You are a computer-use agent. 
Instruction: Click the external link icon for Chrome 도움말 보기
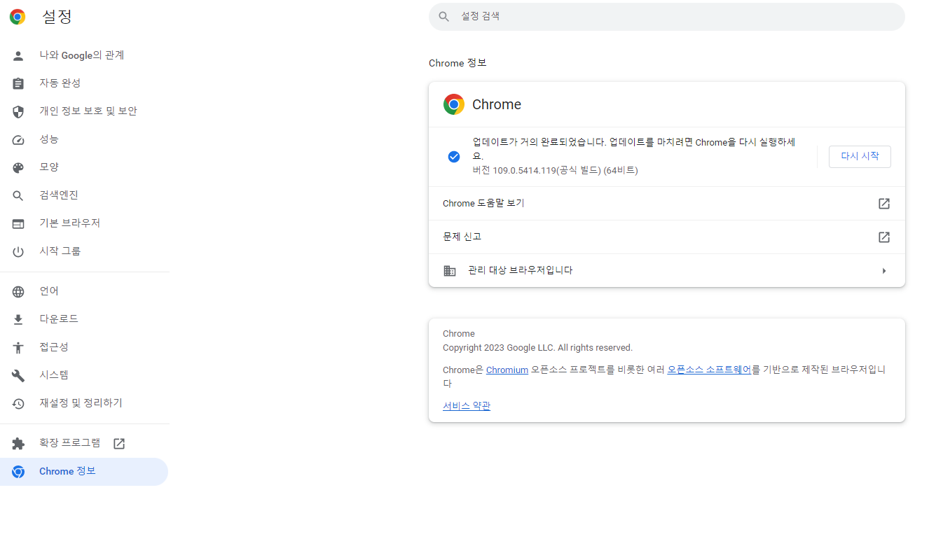(884, 204)
